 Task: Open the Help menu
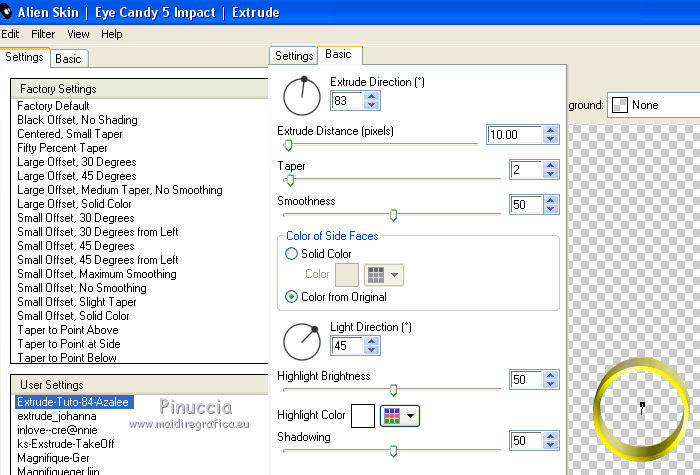coord(112,34)
